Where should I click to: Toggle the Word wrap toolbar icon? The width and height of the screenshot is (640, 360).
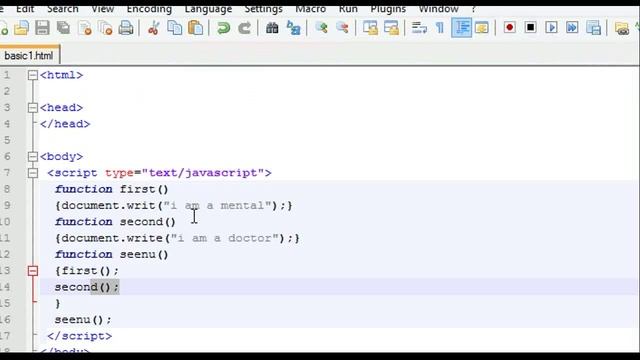coord(419,28)
